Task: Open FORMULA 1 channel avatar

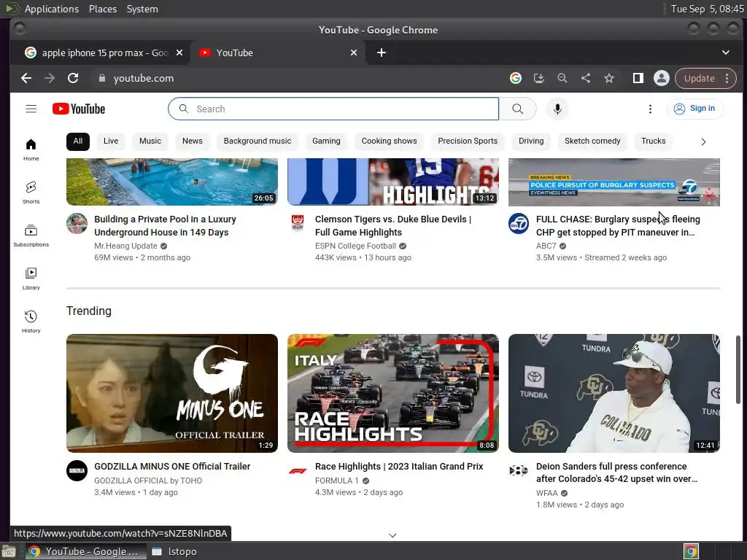Action: click(298, 470)
